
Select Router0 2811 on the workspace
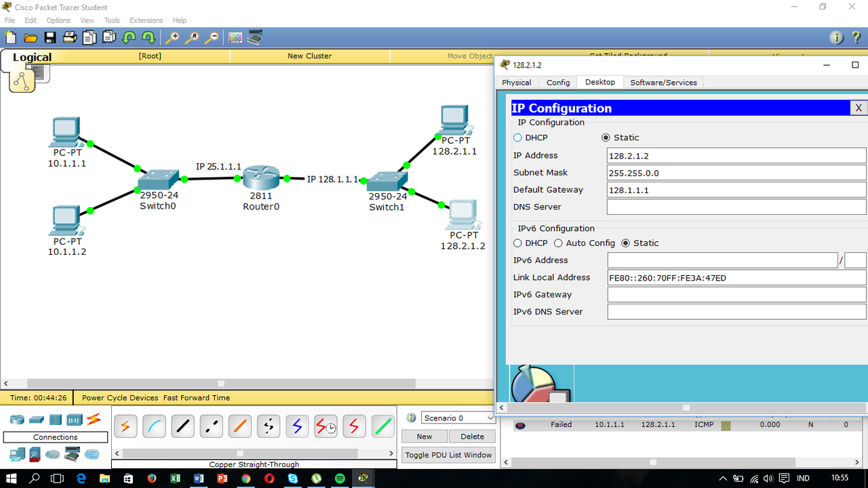[x=261, y=178]
